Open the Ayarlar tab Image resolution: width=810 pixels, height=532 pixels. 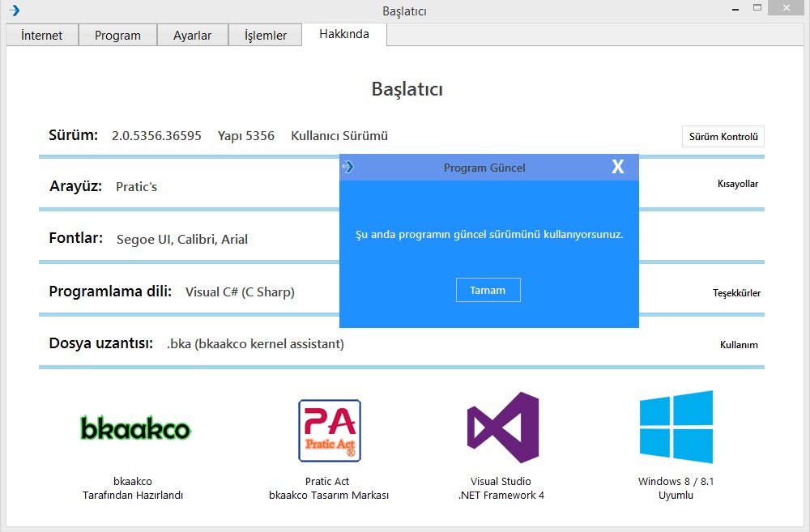click(193, 36)
